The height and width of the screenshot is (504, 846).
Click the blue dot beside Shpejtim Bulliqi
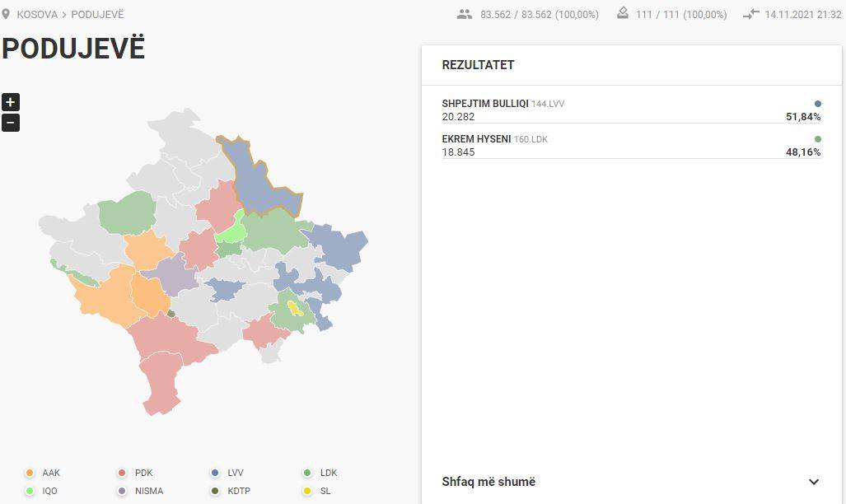coord(817,104)
